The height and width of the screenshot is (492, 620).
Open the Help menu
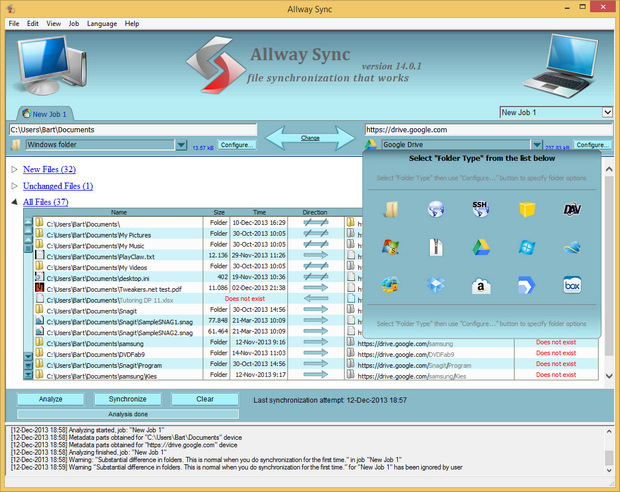(132, 24)
